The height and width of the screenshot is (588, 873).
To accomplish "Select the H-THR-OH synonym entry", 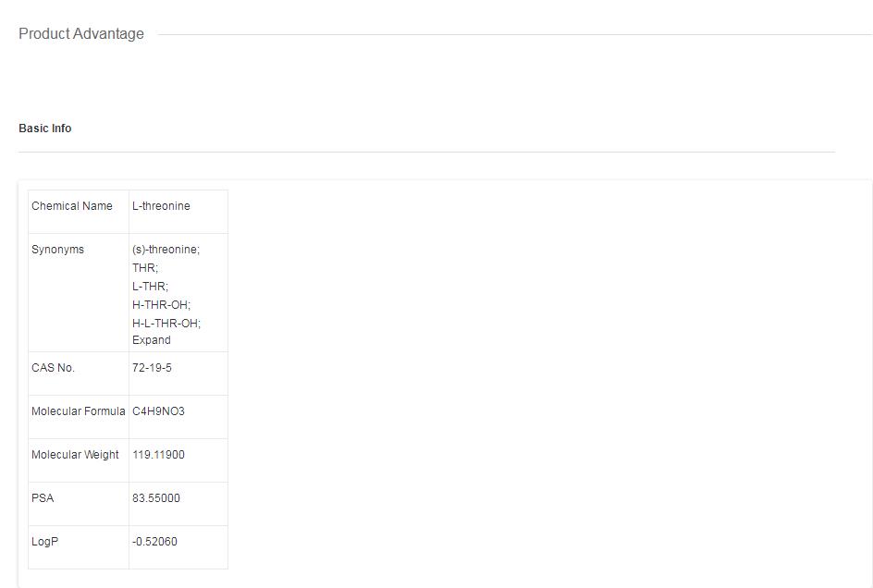I will pos(161,304).
